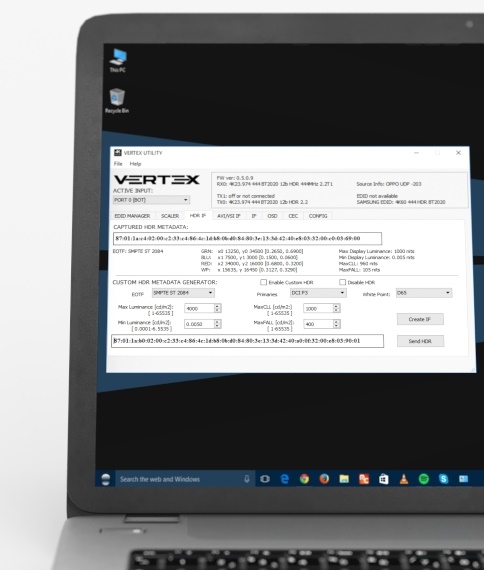Click the MaxFALL 400 value field

tap(319, 324)
